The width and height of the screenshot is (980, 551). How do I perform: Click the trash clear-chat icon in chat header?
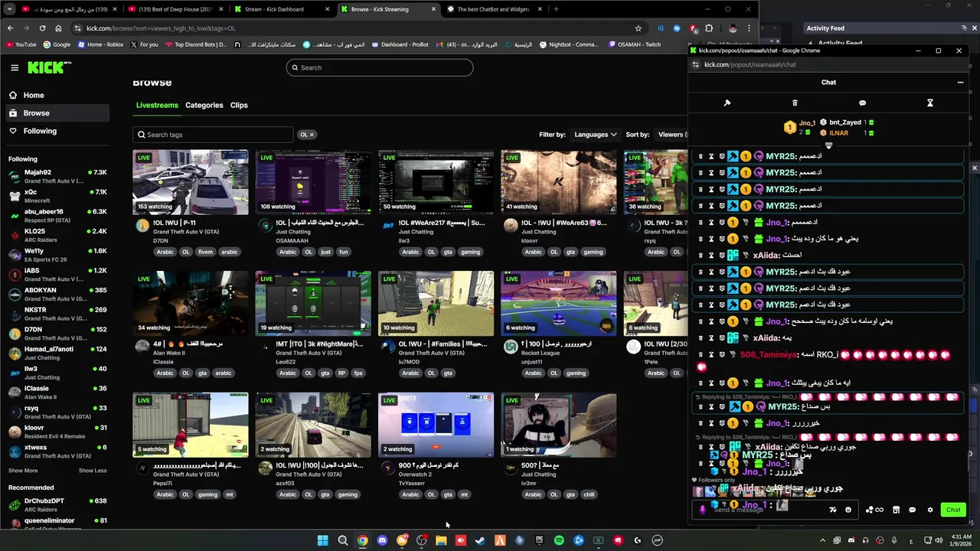[x=795, y=103]
